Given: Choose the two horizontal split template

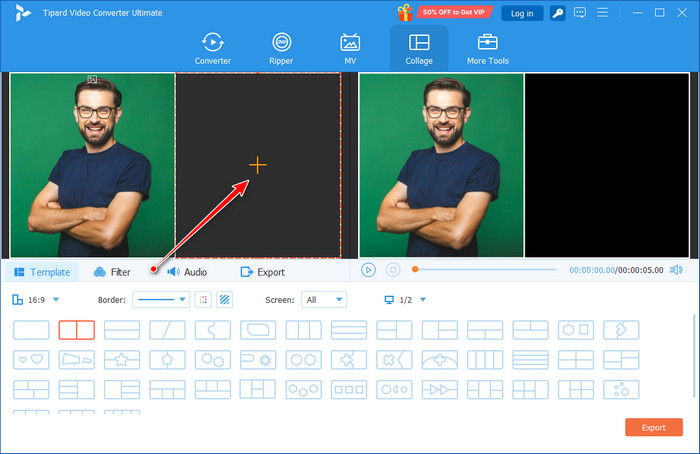Looking at the screenshot, I should pos(122,330).
